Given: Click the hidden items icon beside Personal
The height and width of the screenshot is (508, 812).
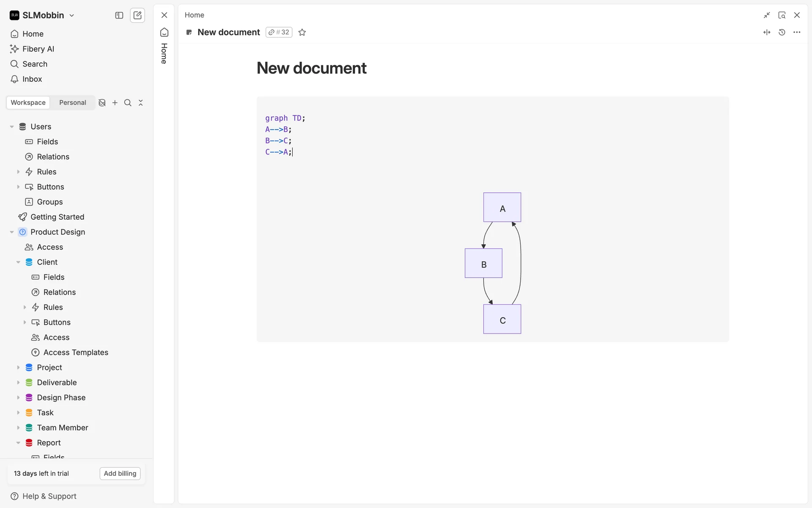Looking at the screenshot, I should coord(102,102).
